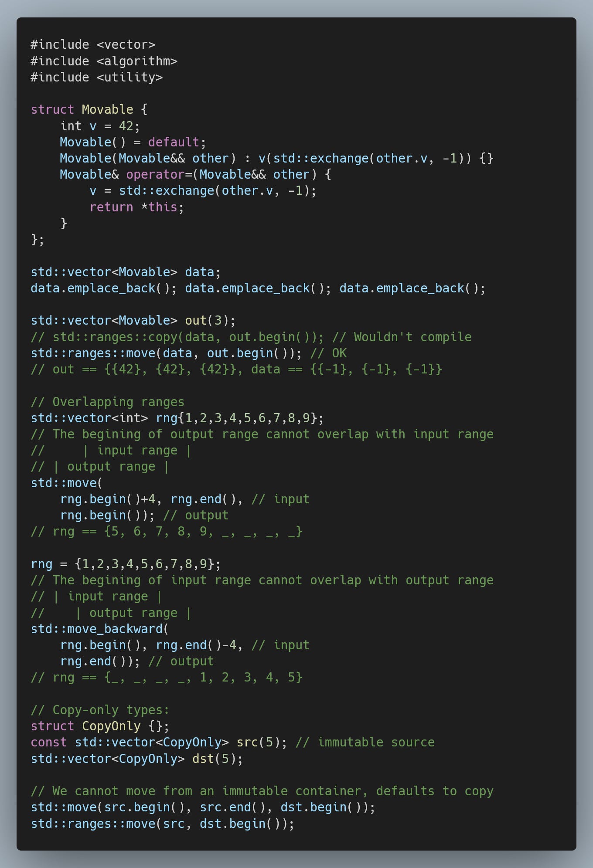
Task: Click the 'int v = 42;' line
Action: (x=100, y=126)
